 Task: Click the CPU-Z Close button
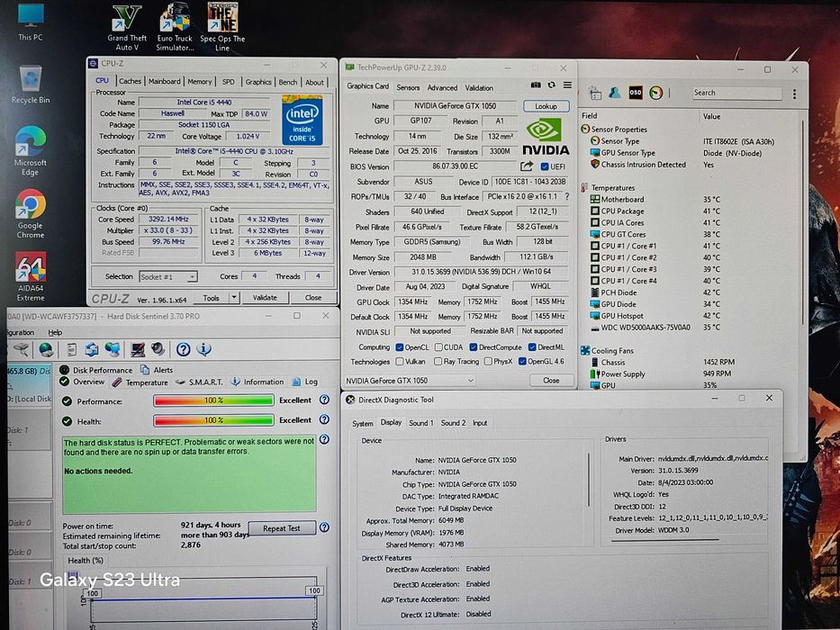coord(313,297)
